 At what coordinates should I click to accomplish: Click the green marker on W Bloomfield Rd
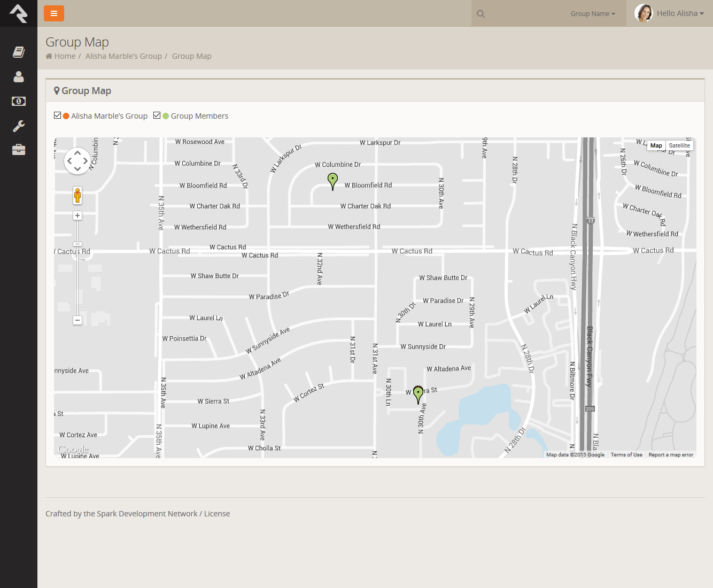332,180
